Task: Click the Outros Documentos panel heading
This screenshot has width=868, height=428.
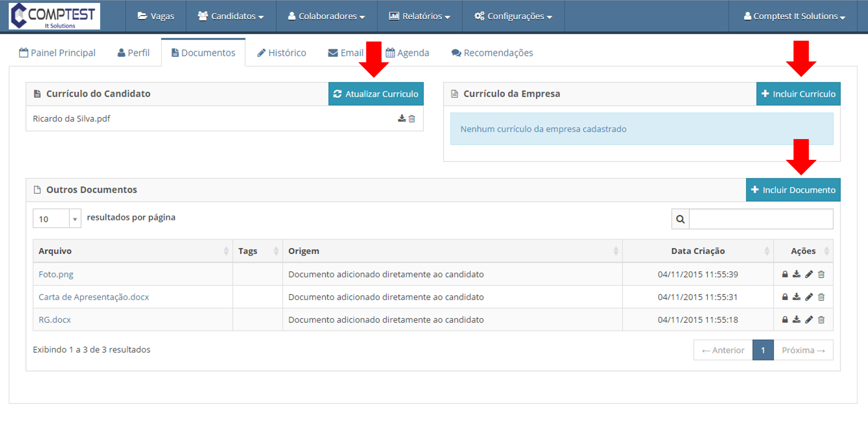Action: [92, 190]
